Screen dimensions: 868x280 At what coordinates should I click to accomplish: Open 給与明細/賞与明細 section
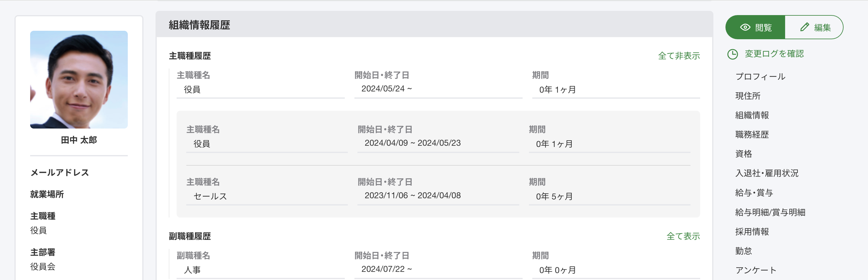[770, 212]
